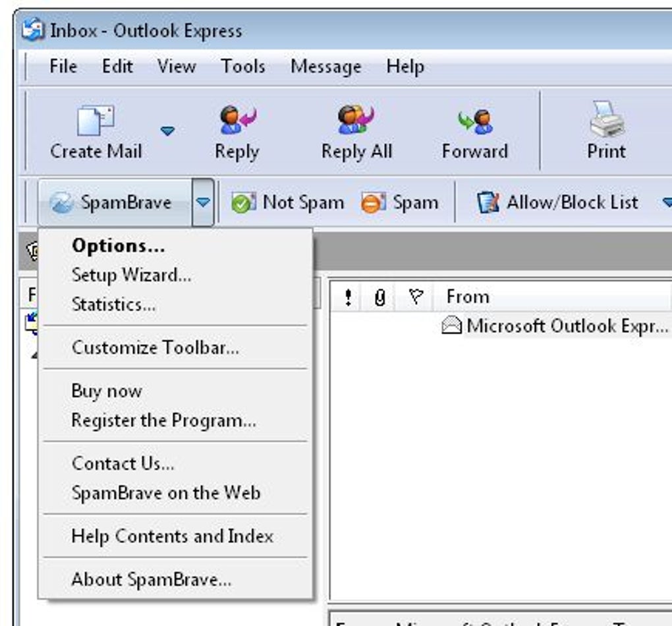Mark message as Not Spam
Screen dimensions: 672x626
pyautogui.click(x=287, y=202)
